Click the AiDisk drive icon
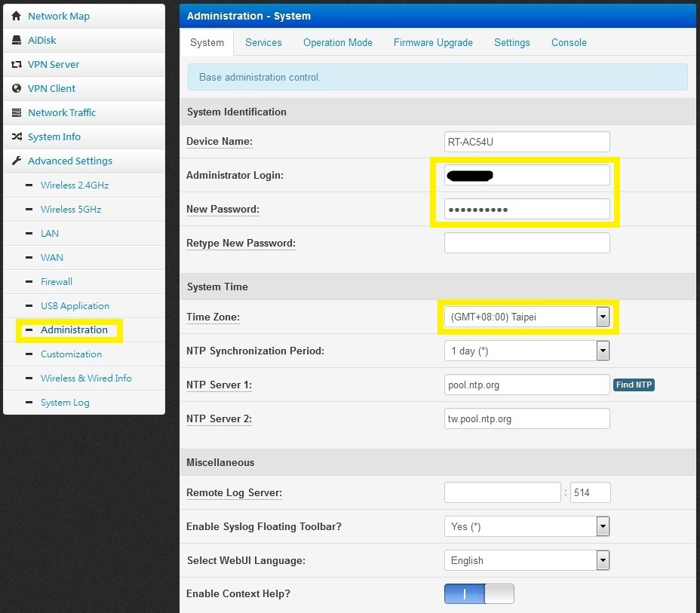 (17, 40)
